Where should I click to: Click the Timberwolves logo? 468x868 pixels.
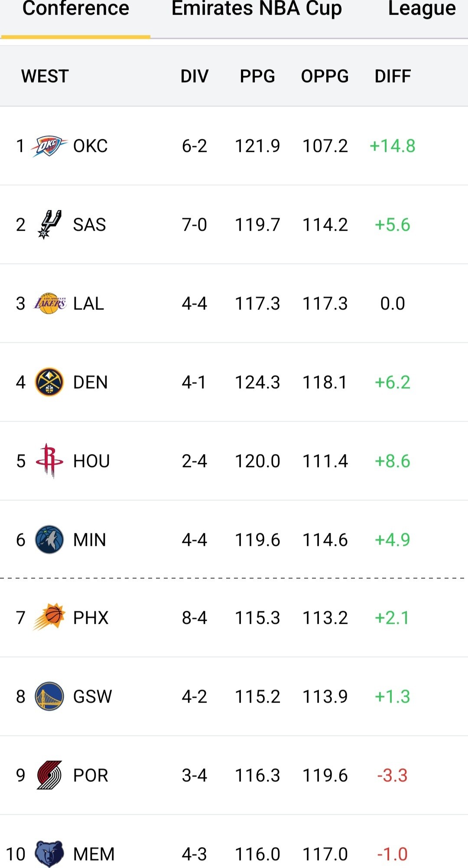(49, 540)
